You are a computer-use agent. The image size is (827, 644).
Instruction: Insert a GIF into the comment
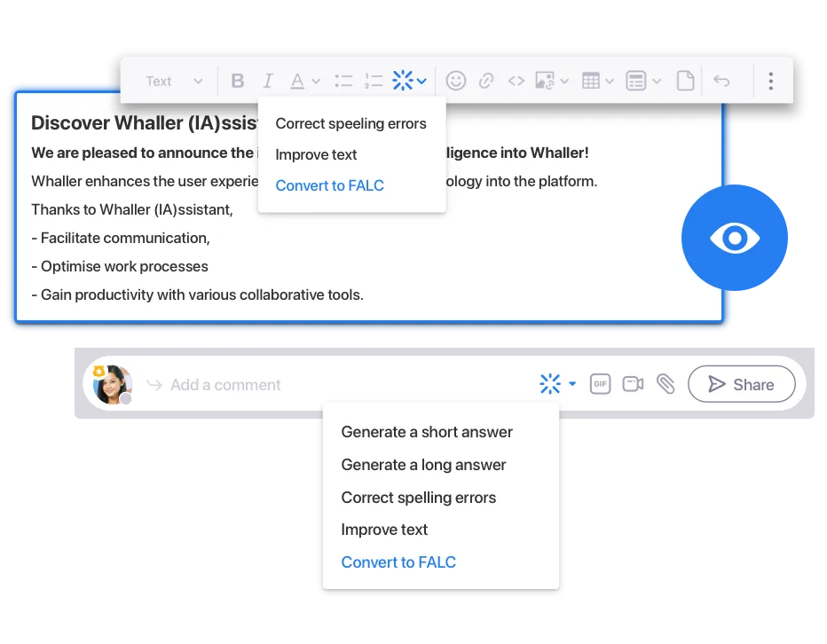click(600, 384)
